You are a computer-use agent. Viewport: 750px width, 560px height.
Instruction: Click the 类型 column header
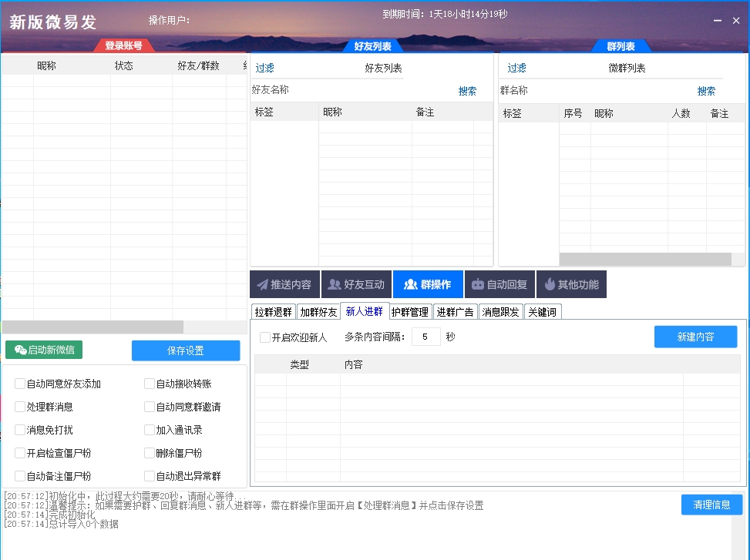tap(299, 364)
